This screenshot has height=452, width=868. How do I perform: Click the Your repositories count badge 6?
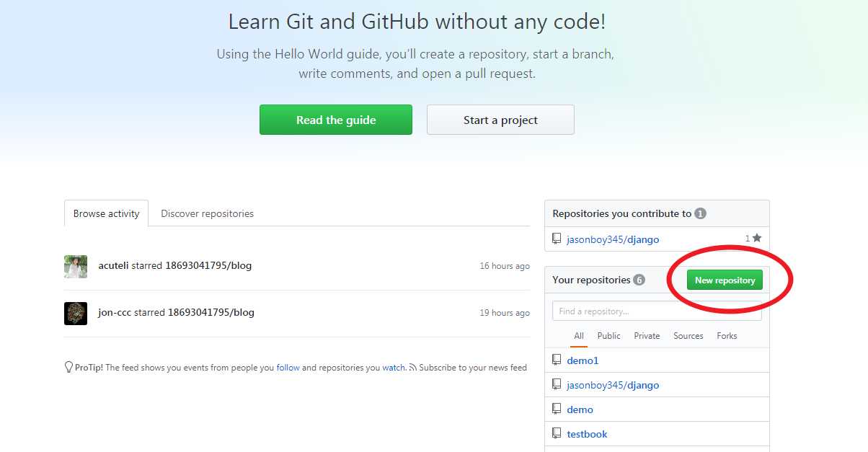[x=639, y=280]
